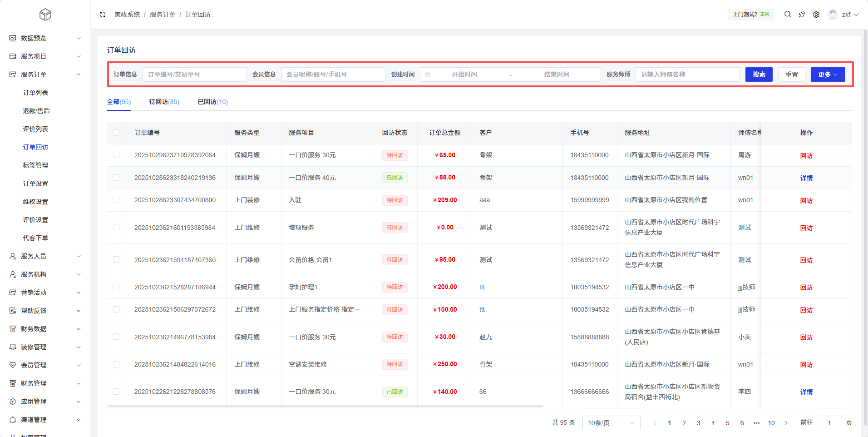Click the user avatar icon next to zkf
The image size is (868, 437).
833,15
